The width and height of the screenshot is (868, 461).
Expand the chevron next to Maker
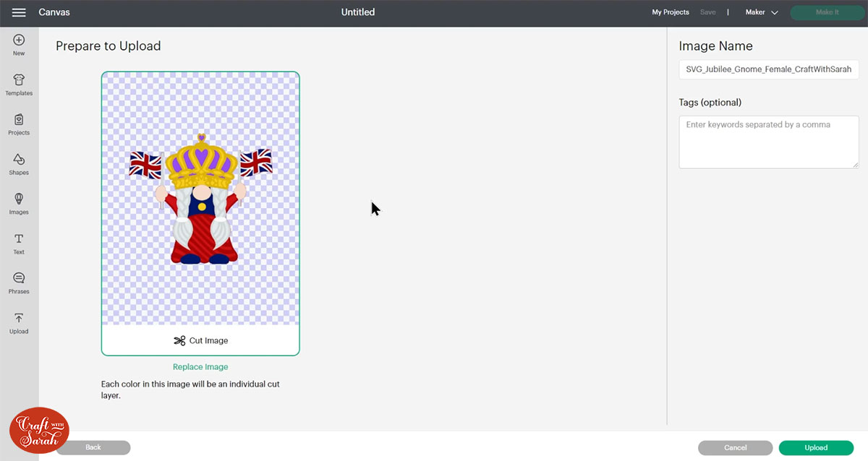[774, 12]
